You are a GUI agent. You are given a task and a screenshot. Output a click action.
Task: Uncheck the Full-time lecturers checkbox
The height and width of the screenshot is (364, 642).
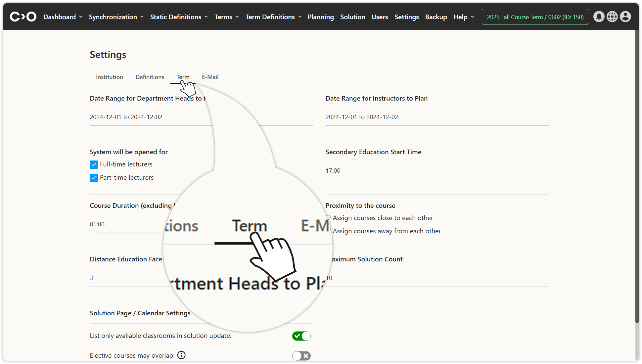(x=94, y=164)
